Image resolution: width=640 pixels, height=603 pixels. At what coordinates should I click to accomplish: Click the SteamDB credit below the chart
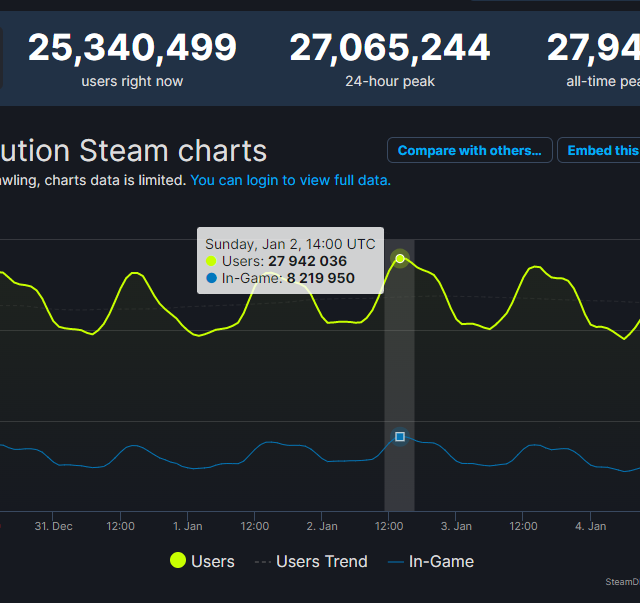[622, 581]
